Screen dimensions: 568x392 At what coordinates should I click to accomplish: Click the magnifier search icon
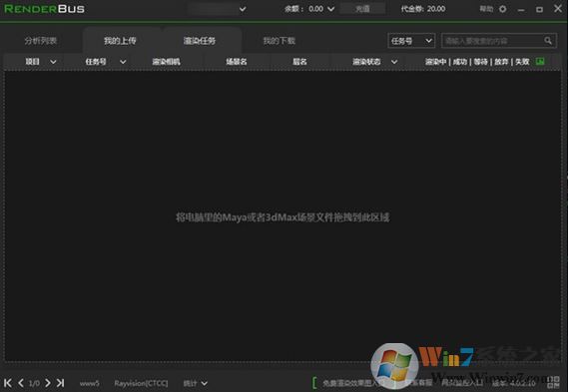pyautogui.click(x=548, y=41)
